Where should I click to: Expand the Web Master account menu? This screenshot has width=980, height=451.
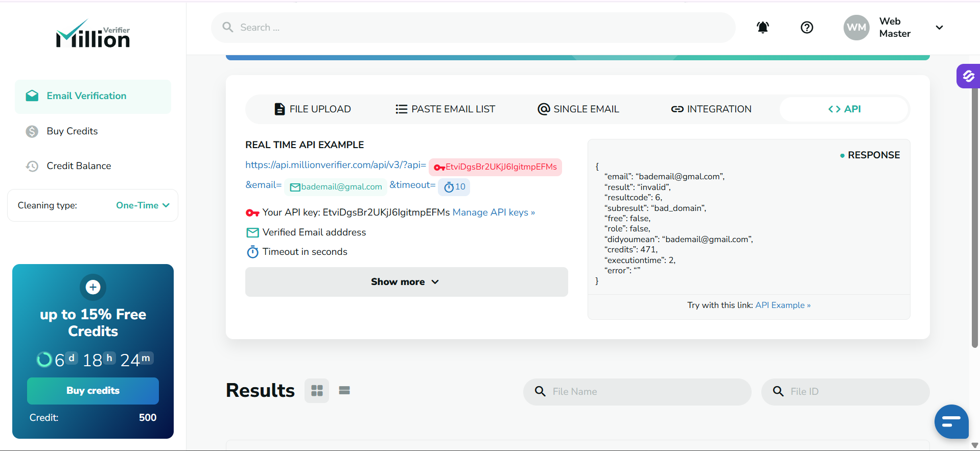pyautogui.click(x=939, y=28)
